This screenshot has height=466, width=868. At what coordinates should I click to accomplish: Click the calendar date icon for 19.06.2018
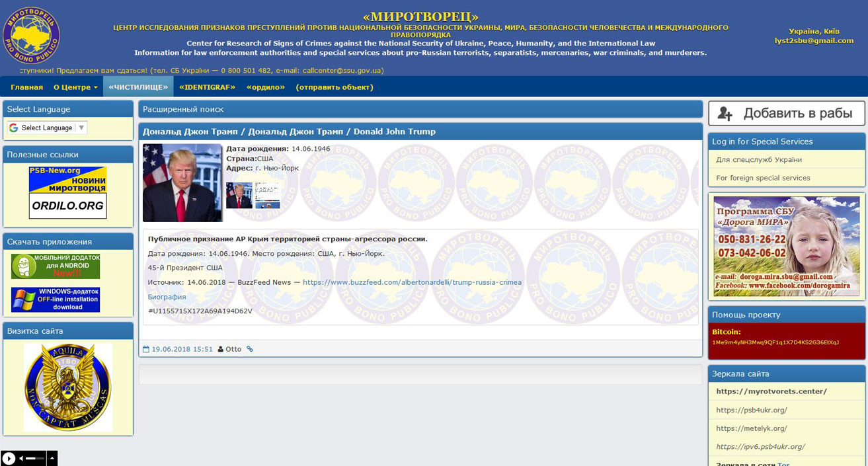[146, 349]
